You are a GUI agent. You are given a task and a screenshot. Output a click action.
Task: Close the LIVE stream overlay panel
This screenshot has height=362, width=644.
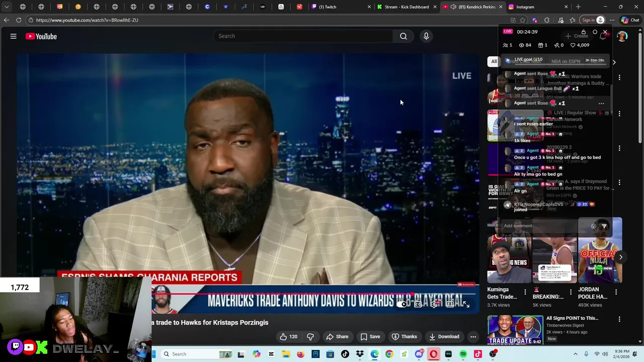605,32
